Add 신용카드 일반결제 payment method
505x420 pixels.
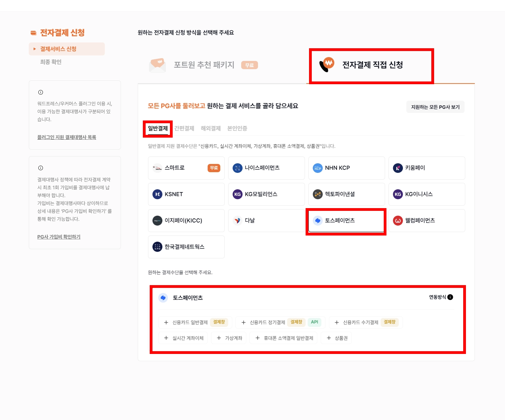195,322
